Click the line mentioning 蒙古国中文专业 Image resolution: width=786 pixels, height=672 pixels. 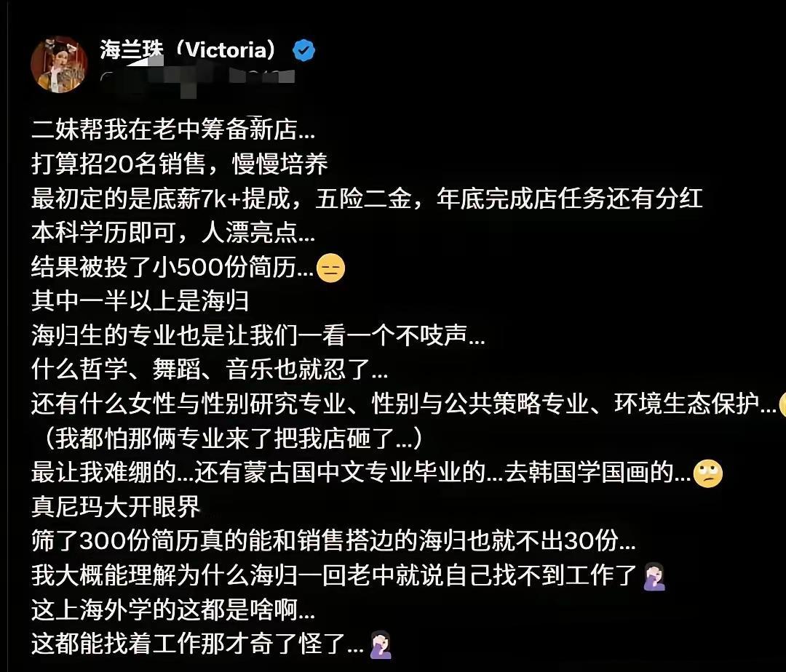362,473
